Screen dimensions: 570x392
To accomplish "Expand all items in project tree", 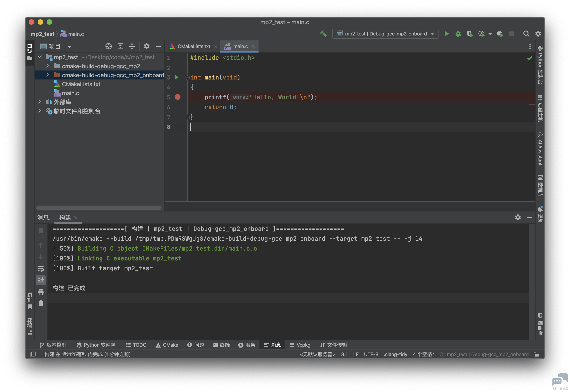I will 120,46.
